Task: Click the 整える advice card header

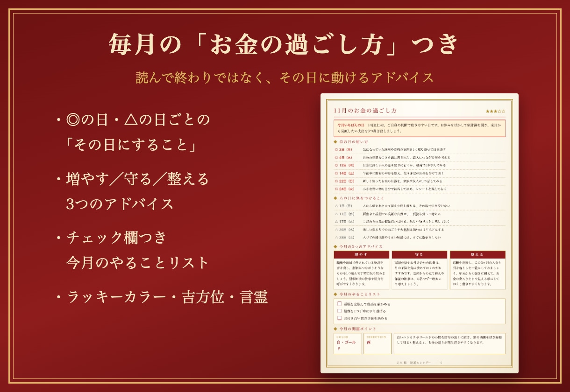Action: [477, 254]
